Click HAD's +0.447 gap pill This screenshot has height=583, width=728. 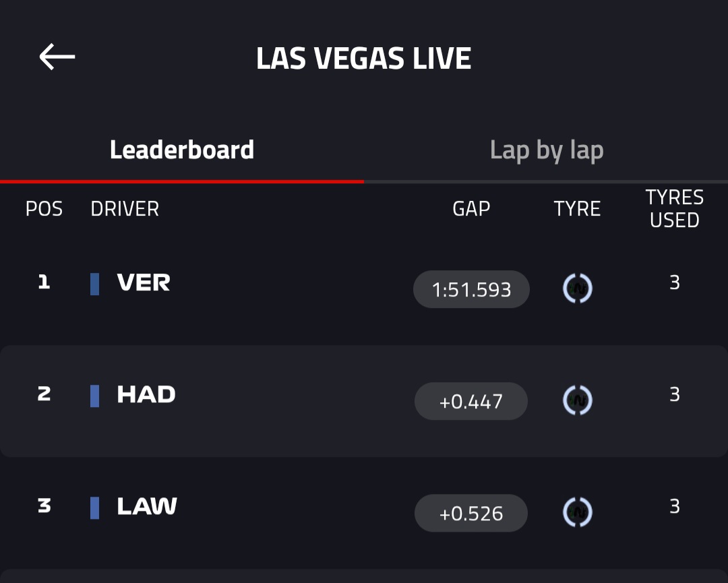(471, 402)
